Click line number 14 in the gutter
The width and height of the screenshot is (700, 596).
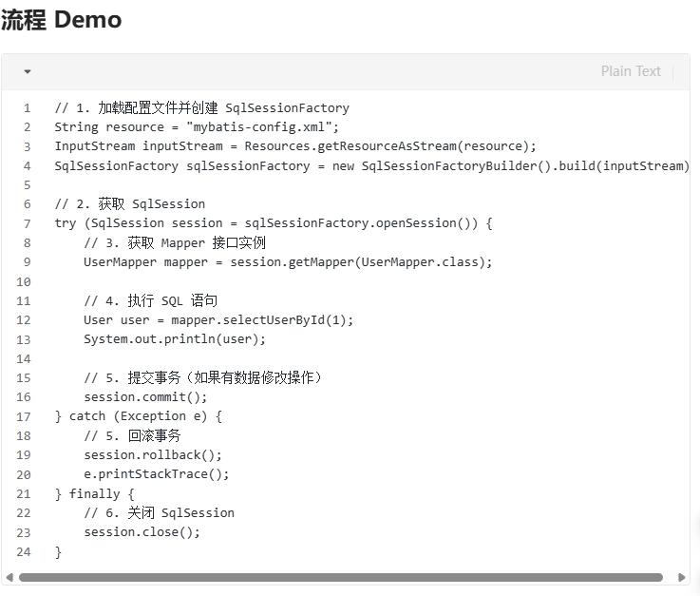click(24, 359)
